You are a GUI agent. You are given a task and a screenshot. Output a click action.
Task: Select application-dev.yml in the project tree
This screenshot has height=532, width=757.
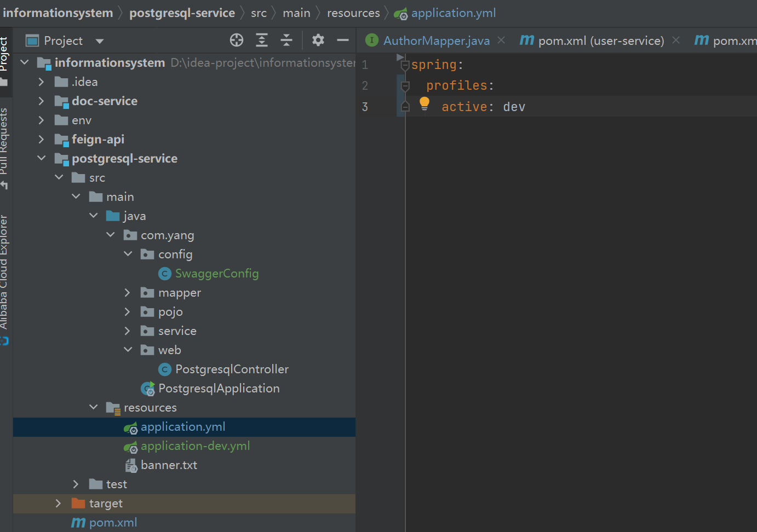(195, 446)
